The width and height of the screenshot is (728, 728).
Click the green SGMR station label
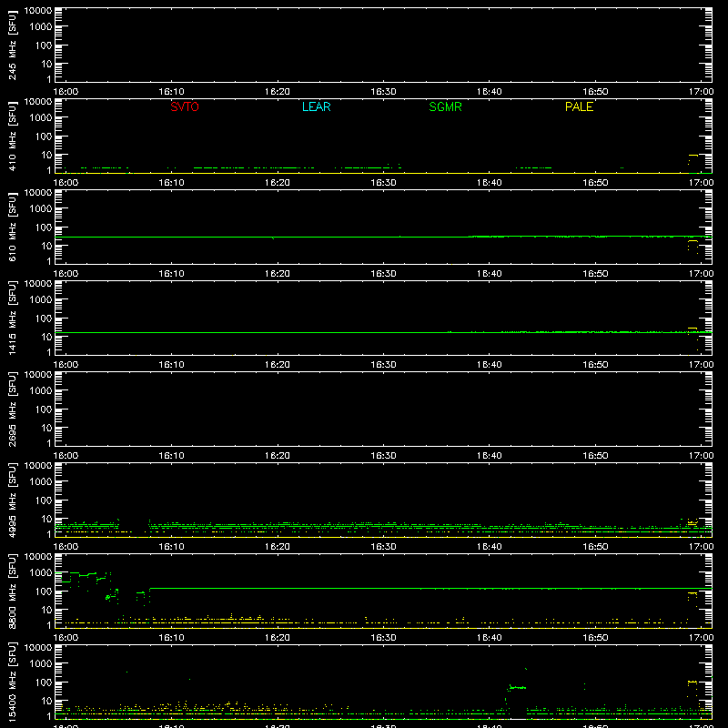pyautogui.click(x=445, y=106)
